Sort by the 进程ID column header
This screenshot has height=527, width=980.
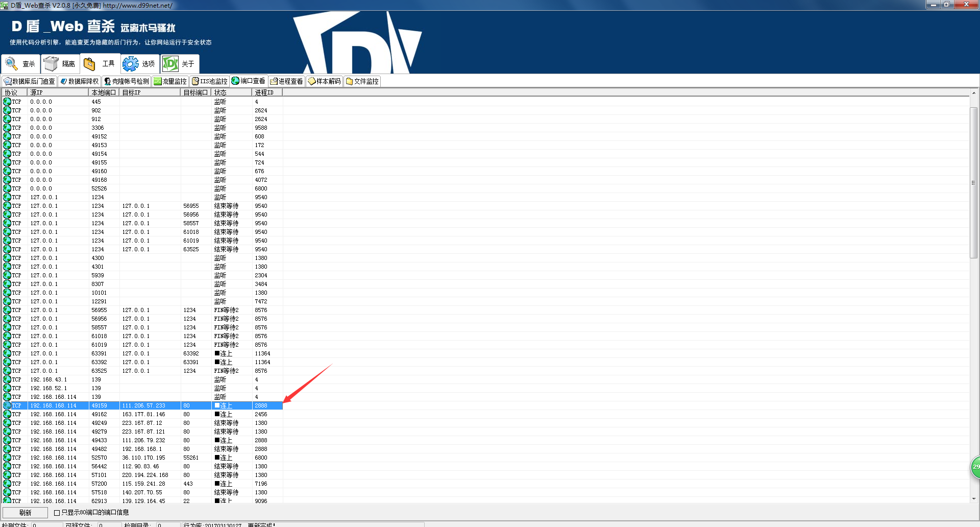(x=267, y=92)
